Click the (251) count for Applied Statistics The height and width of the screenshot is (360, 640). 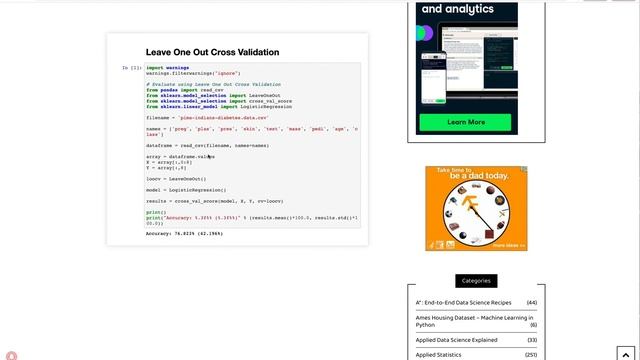531,355
